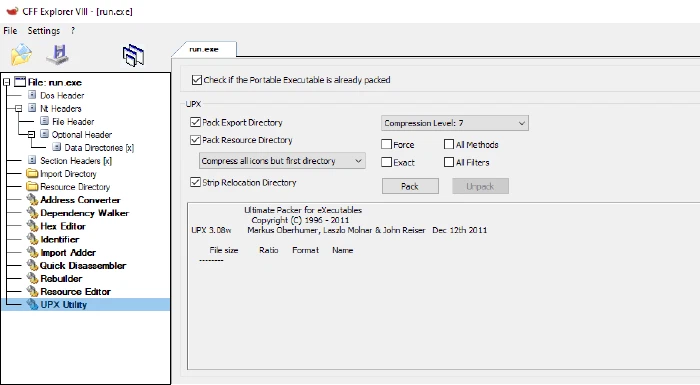The width and height of the screenshot is (700, 385).
Task: Click 'Ultimate Packer for eXecutables' output text
Action: click(x=303, y=210)
